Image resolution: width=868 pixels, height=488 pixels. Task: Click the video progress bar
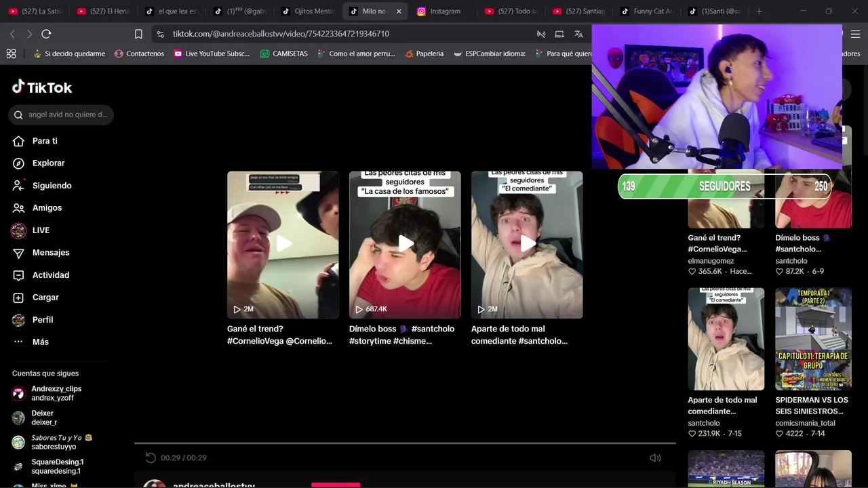405,443
